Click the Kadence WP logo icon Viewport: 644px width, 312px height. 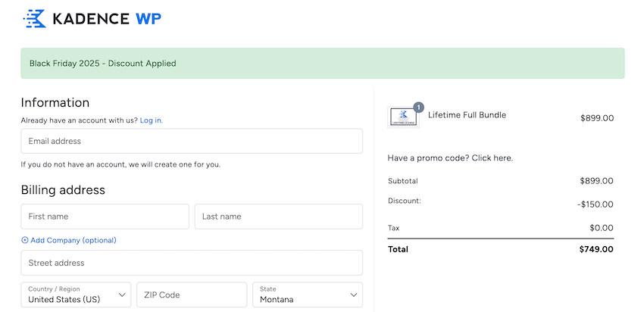(x=35, y=18)
